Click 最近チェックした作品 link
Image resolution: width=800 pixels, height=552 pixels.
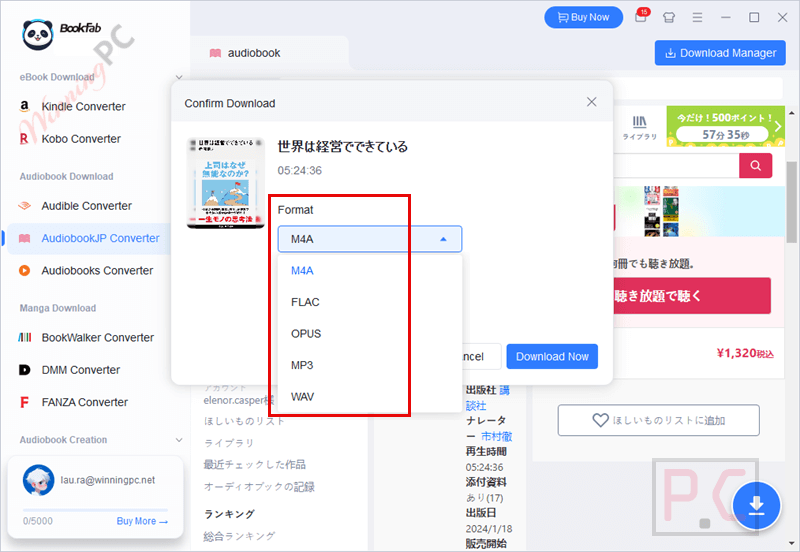click(x=255, y=464)
